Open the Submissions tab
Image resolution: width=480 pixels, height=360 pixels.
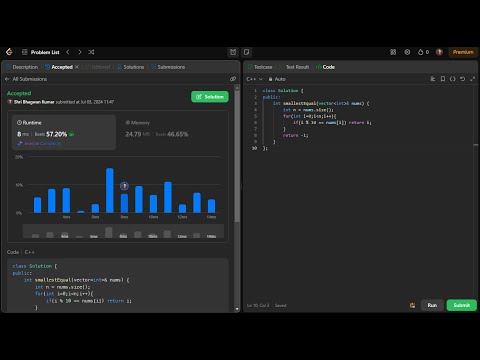pyautogui.click(x=168, y=67)
